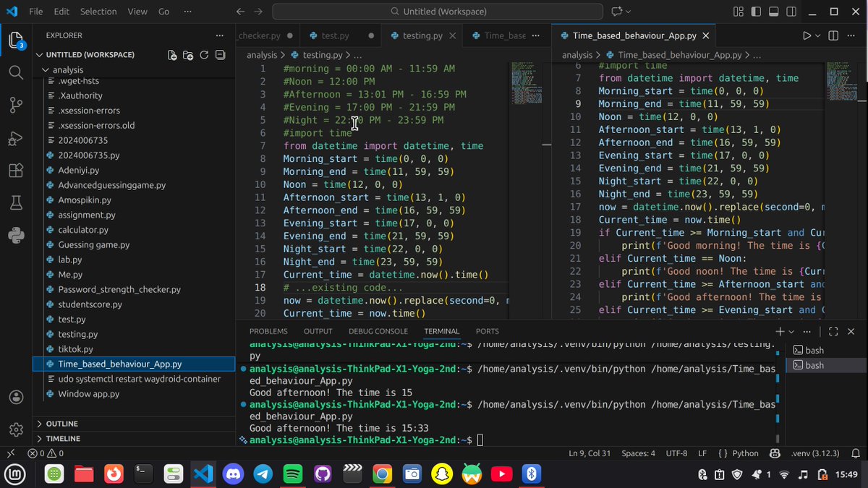The image size is (868, 488).
Task: Switch to the OUTPUT panel tab
Action: point(318,331)
